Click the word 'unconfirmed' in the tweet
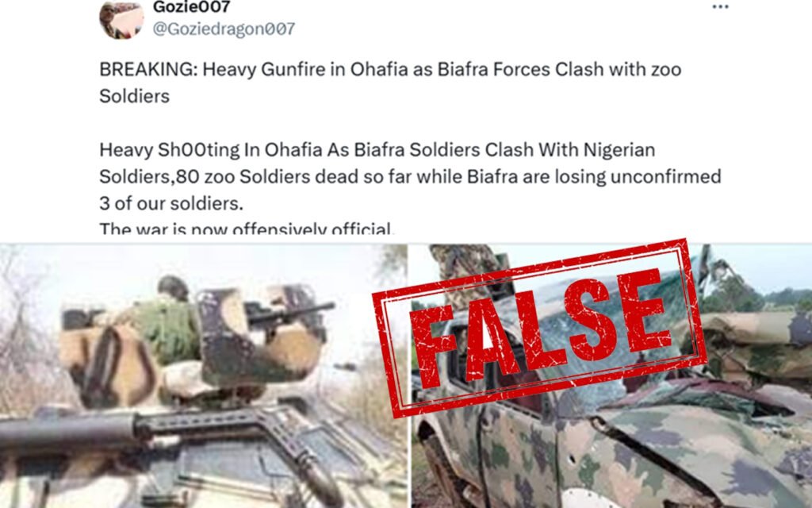The height and width of the screenshot is (508, 812). 666,177
